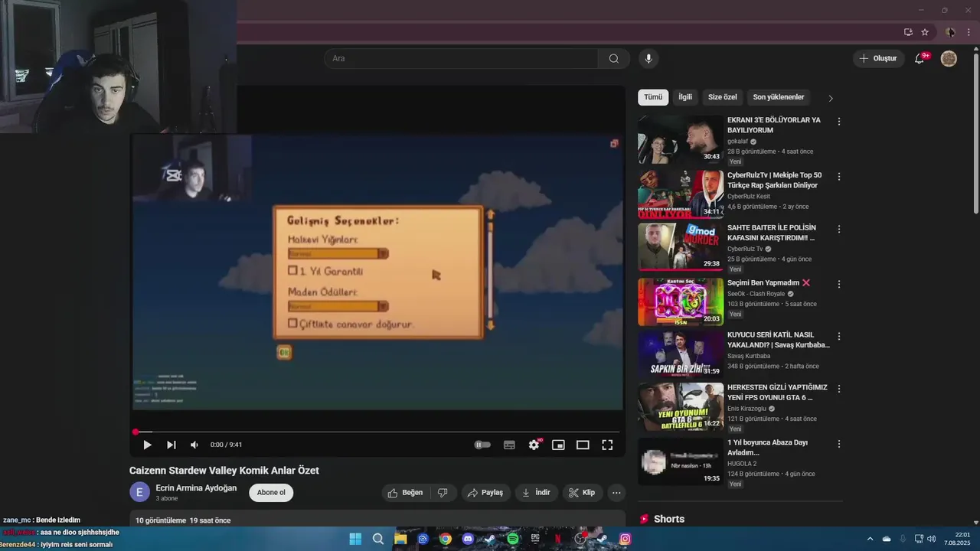The image size is (980, 551).
Task: Open EKRANI 3'E BÖLÜYORLAR video thumbnail
Action: point(681,139)
